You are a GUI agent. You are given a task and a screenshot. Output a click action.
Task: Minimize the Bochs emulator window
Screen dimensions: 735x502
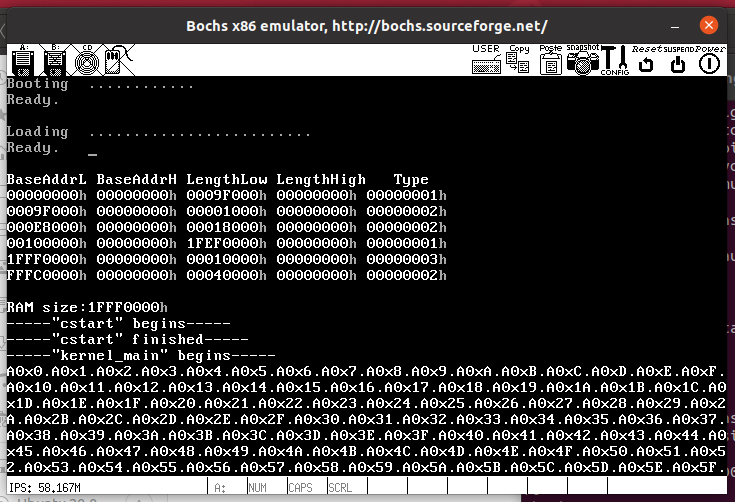(675, 26)
